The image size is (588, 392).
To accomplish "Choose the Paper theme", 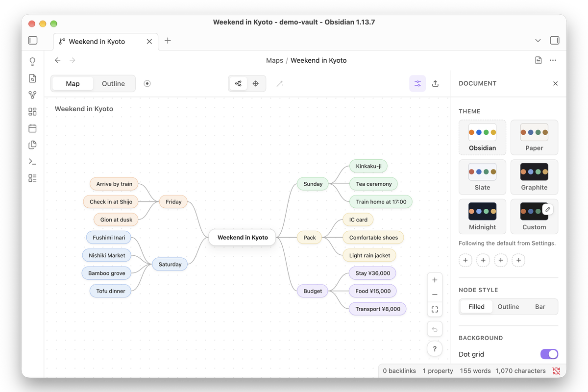I will [x=534, y=137].
